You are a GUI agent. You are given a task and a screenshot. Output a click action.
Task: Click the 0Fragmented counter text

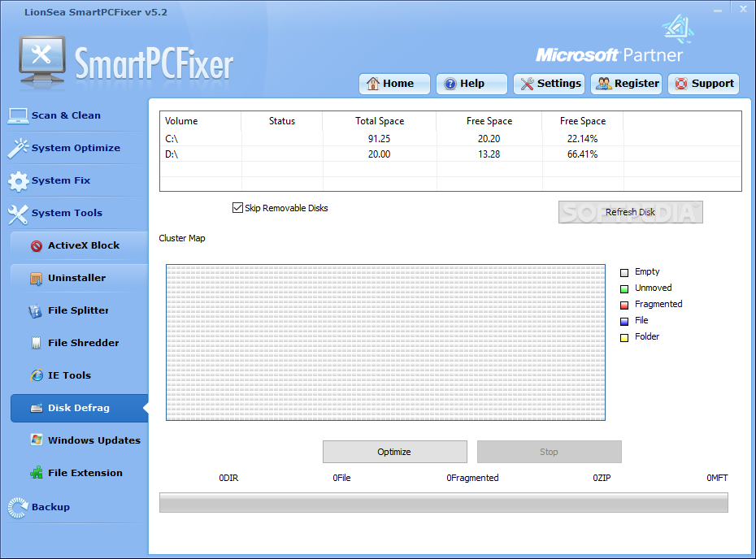[472, 478]
